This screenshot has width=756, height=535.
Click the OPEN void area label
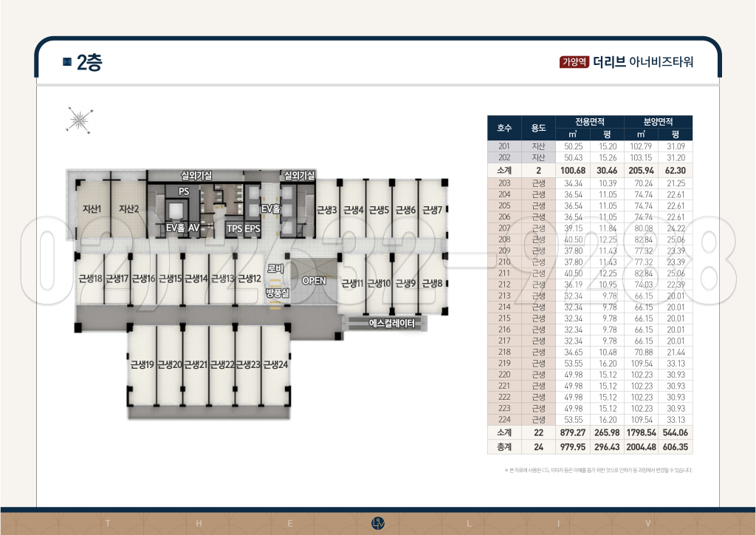click(314, 280)
